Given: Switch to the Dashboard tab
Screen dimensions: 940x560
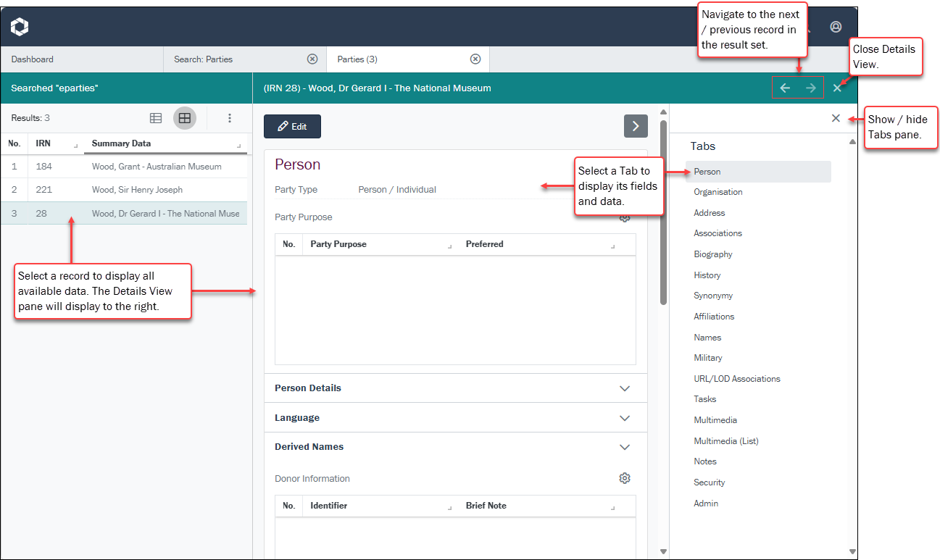Looking at the screenshot, I should coord(33,59).
